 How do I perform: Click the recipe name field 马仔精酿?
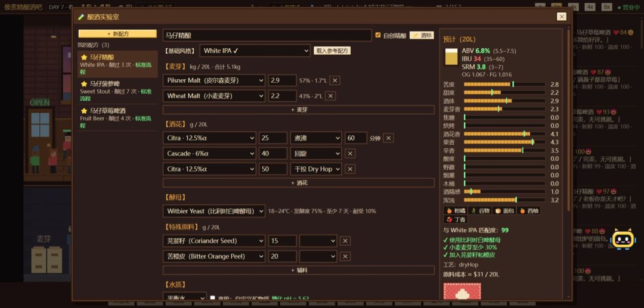267,36
